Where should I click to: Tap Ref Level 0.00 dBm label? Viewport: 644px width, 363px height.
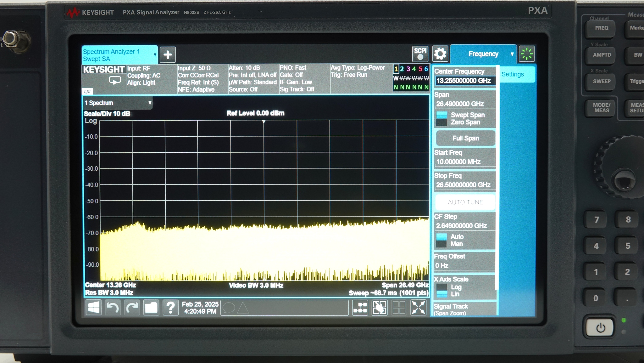pyautogui.click(x=255, y=113)
